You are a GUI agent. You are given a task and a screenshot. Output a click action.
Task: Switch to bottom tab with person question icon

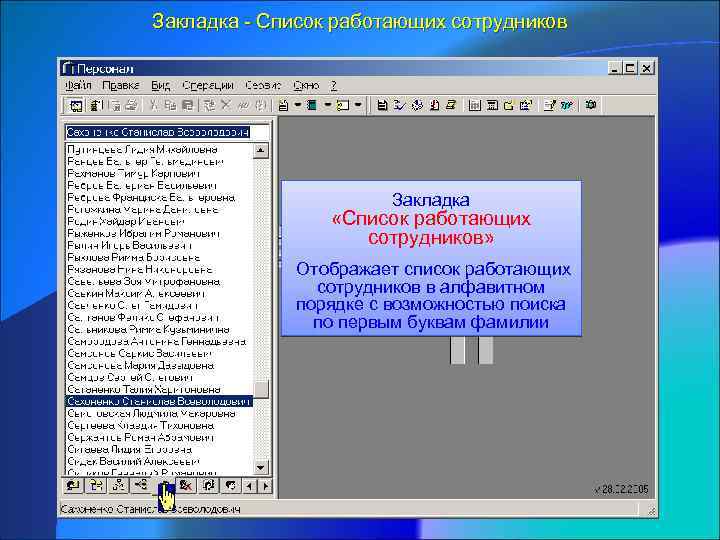[208, 485]
